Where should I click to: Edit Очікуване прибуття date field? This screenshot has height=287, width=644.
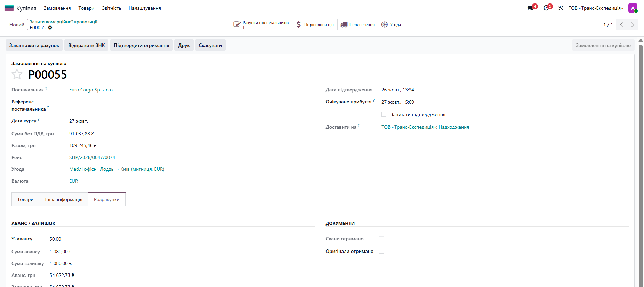tap(398, 102)
